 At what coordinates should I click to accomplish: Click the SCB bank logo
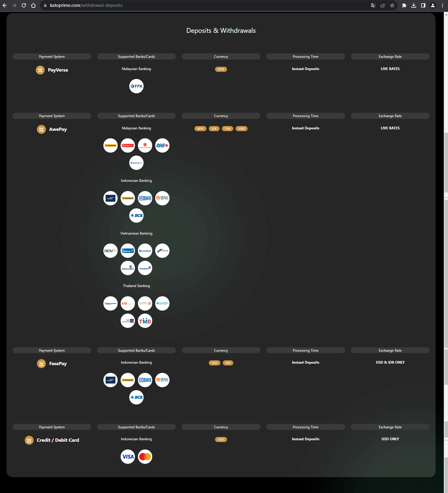coord(128,321)
